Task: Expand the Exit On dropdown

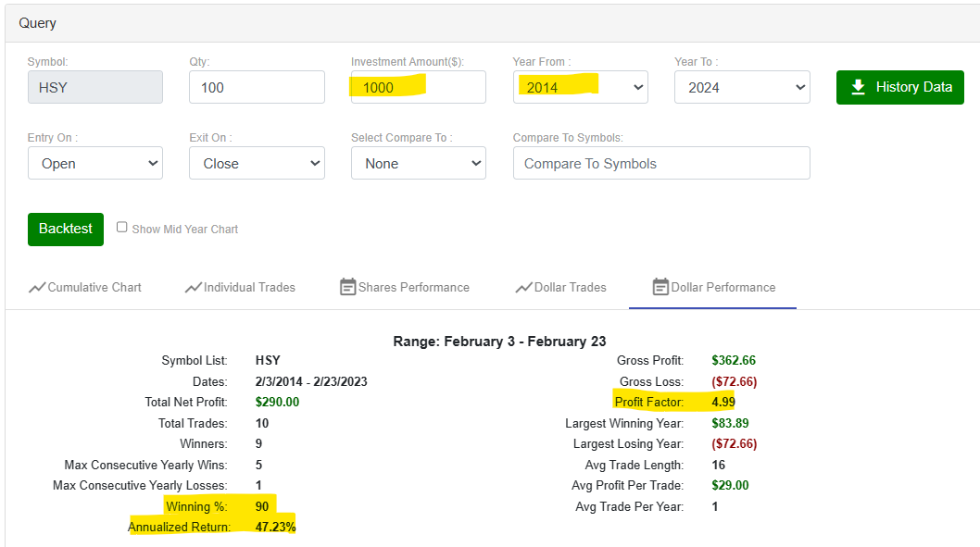Action: click(257, 163)
